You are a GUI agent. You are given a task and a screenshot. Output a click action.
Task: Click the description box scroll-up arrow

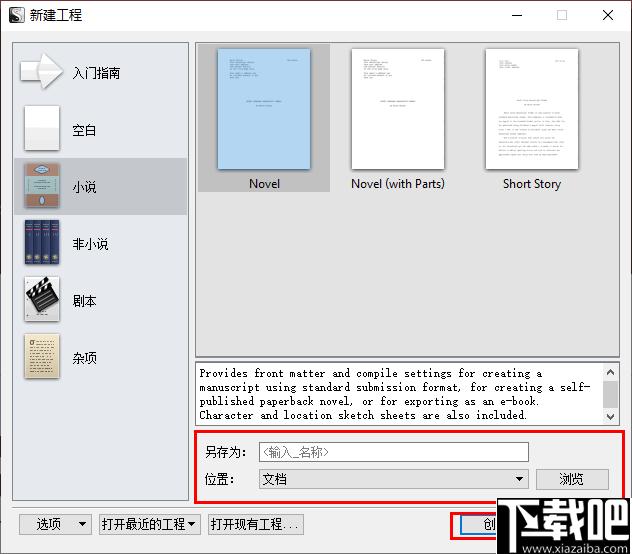610,372
